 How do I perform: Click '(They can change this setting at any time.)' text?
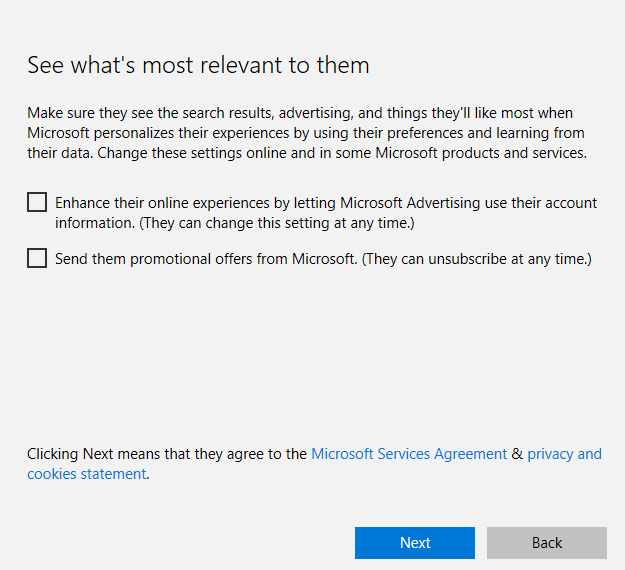(x=277, y=223)
